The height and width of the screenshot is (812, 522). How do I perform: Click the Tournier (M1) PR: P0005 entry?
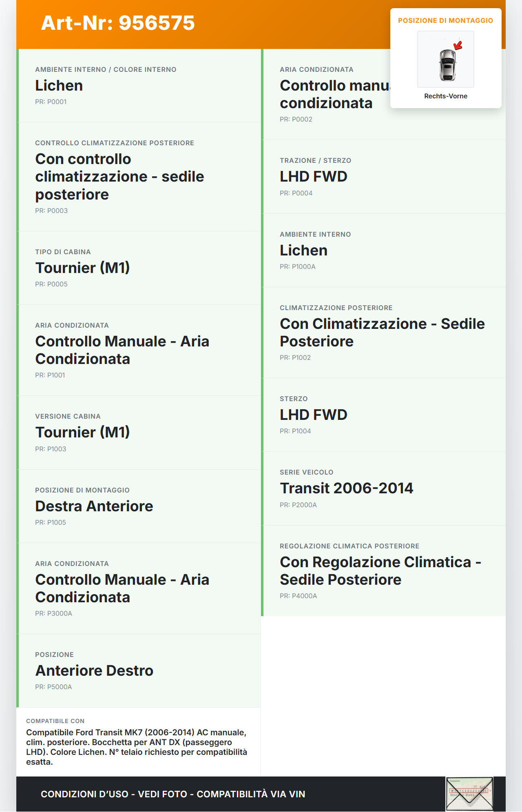point(139,268)
